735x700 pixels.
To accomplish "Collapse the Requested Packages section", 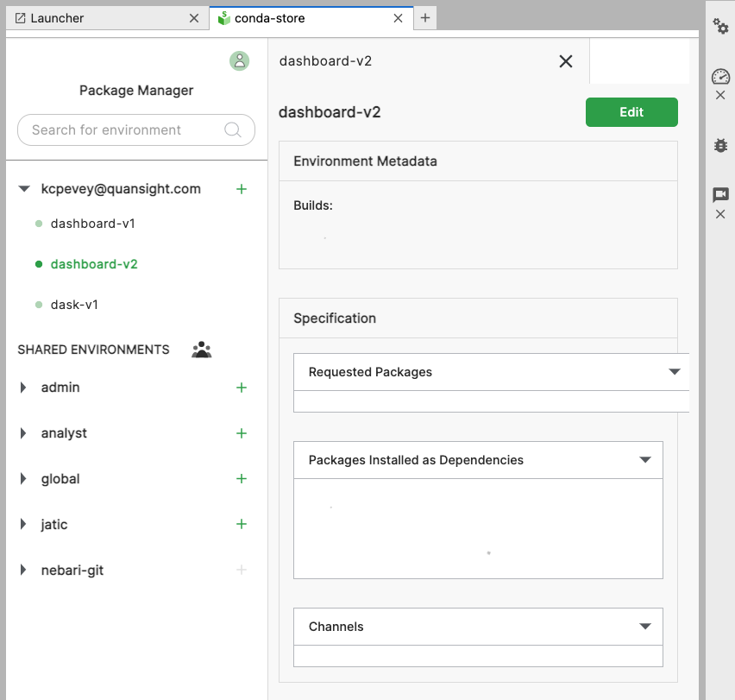I will pos(675,371).
